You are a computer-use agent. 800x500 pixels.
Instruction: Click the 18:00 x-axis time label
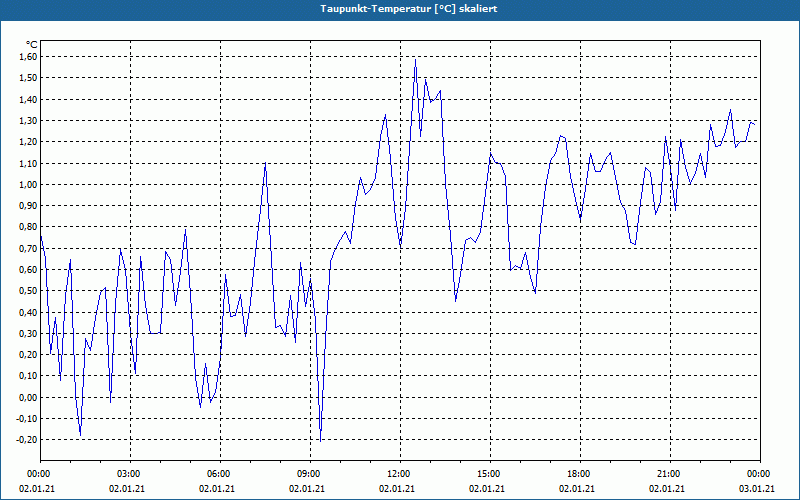click(x=580, y=474)
